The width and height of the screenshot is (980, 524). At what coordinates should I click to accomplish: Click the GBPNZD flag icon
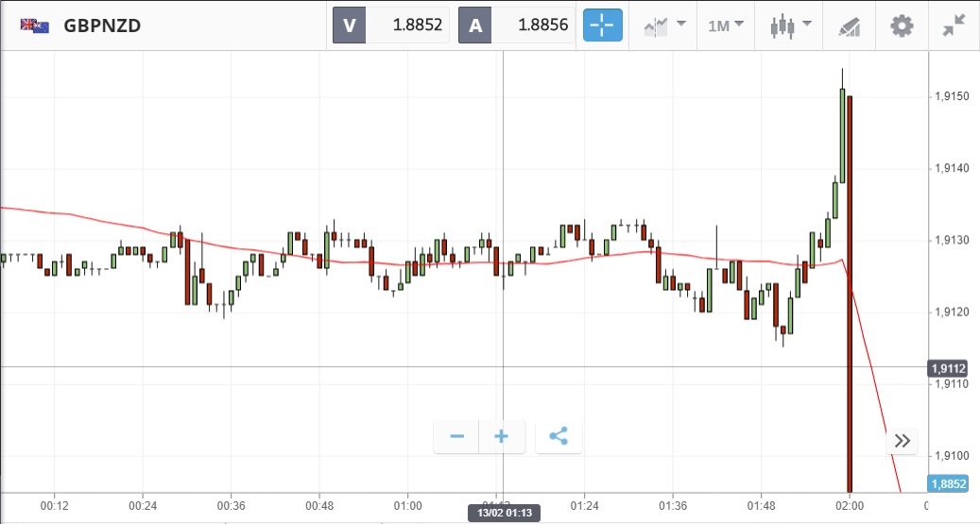point(34,25)
